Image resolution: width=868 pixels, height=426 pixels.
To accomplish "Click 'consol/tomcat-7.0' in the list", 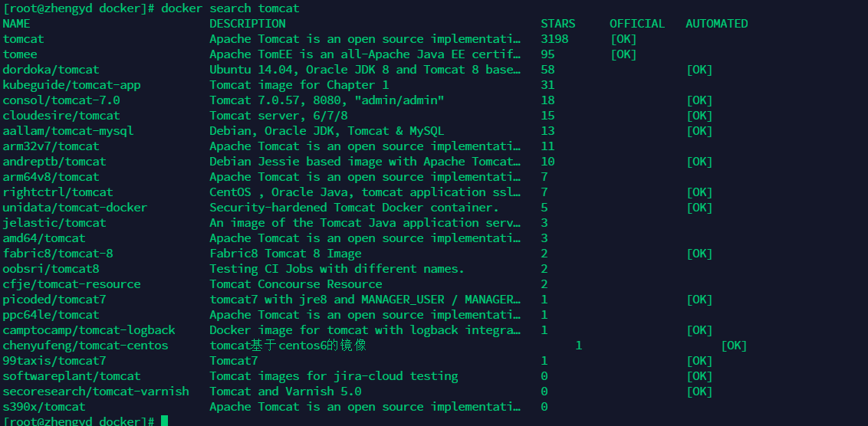I will (61, 100).
